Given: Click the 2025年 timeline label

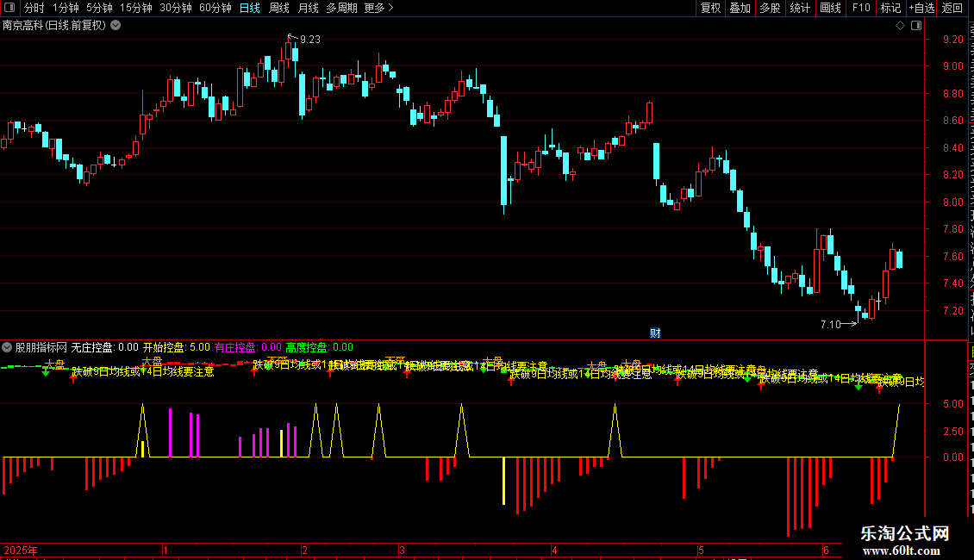Looking at the screenshot, I should pyautogui.click(x=21, y=550).
